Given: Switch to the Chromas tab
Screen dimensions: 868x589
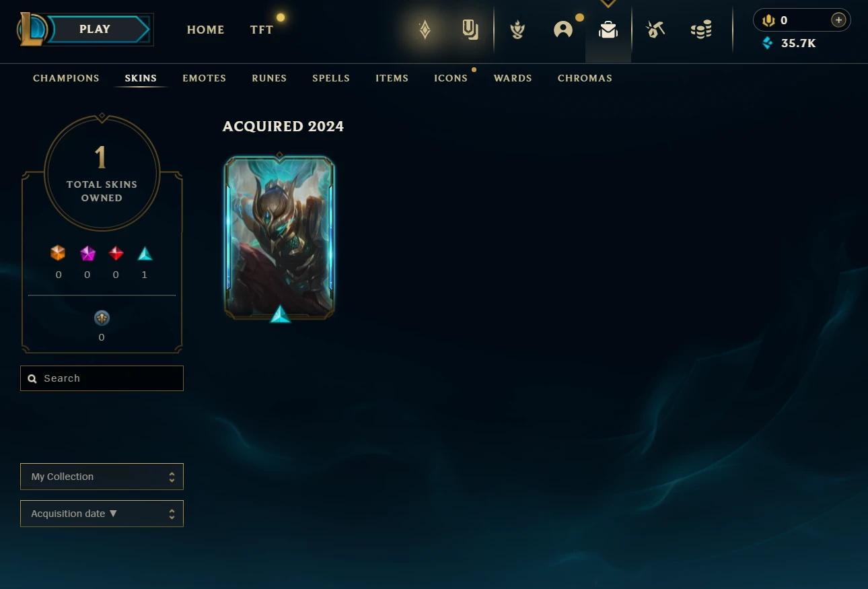Looking at the screenshot, I should pos(585,78).
